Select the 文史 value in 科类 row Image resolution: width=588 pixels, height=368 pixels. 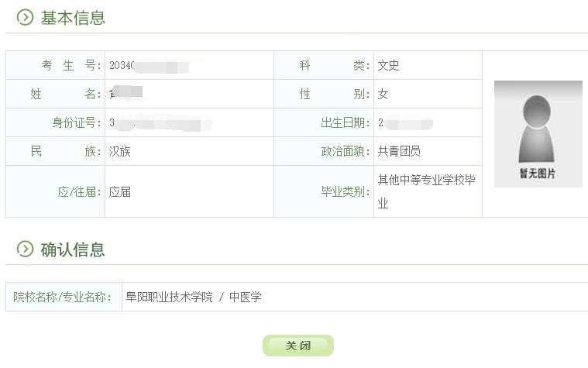click(388, 66)
